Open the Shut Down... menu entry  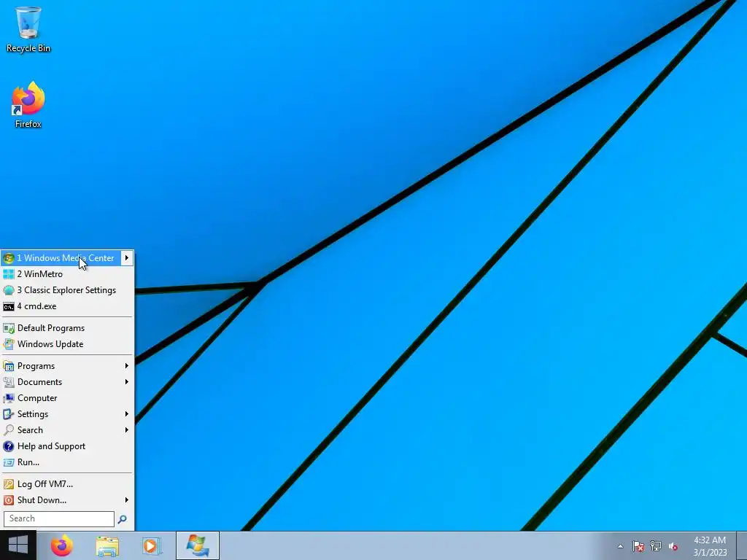point(67,500)
